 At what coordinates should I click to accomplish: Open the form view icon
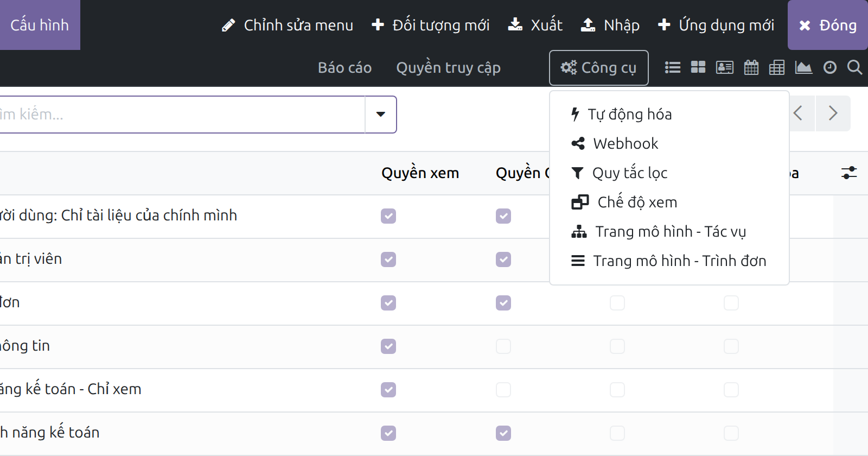725,67
